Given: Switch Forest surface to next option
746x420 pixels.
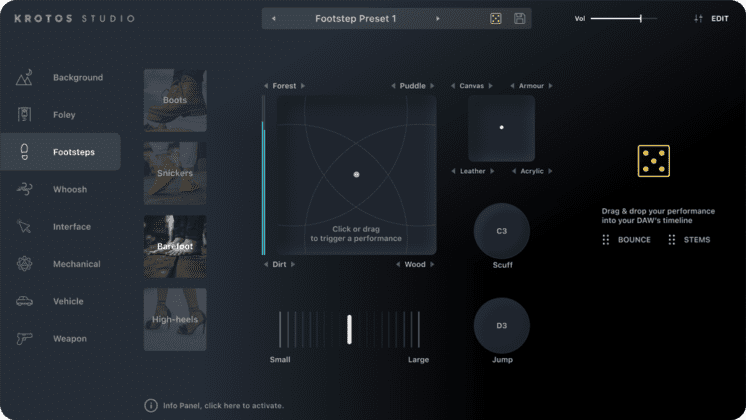Looking at the screenshot, I should click(x=304, y=86).
